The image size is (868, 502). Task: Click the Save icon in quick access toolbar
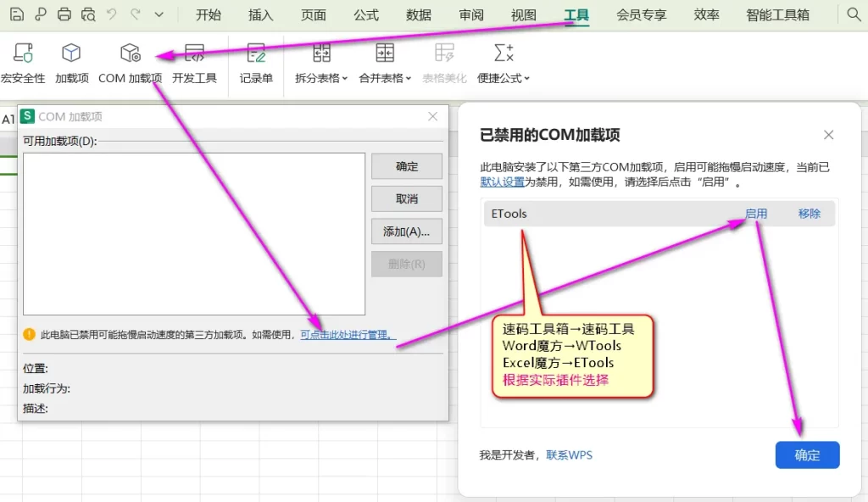17,14
